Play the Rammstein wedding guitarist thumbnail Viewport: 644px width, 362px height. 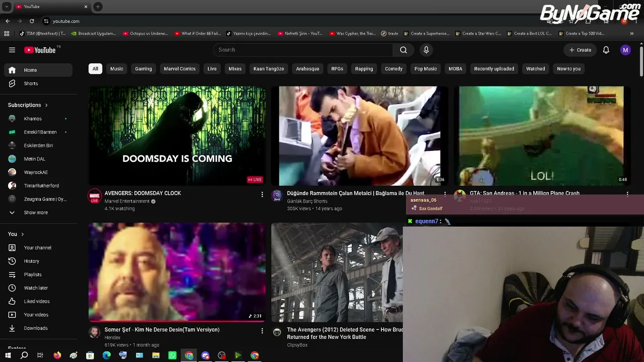point(359,136)
